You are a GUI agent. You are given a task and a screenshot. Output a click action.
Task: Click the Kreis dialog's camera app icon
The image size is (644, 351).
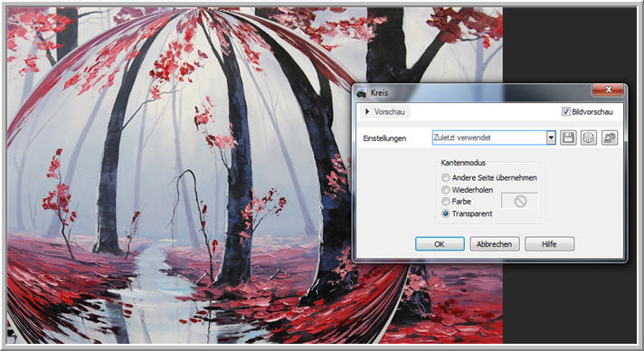point(362,93)
